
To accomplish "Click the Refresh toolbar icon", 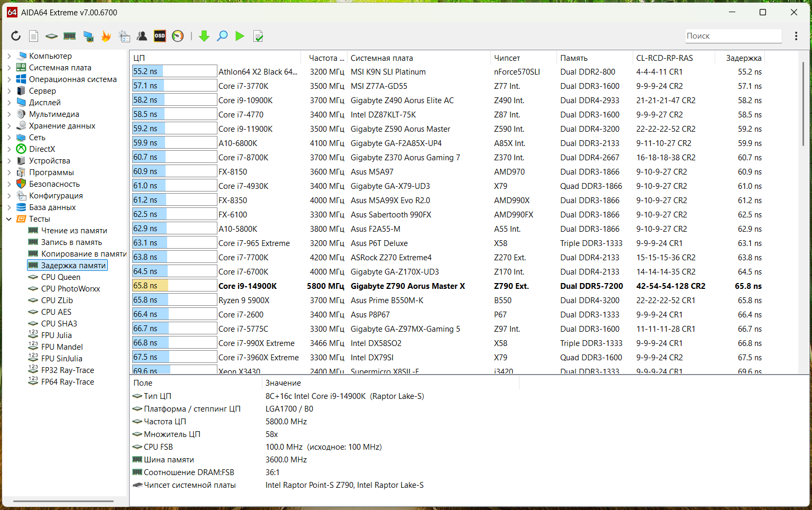I will (x=16, y=36).
